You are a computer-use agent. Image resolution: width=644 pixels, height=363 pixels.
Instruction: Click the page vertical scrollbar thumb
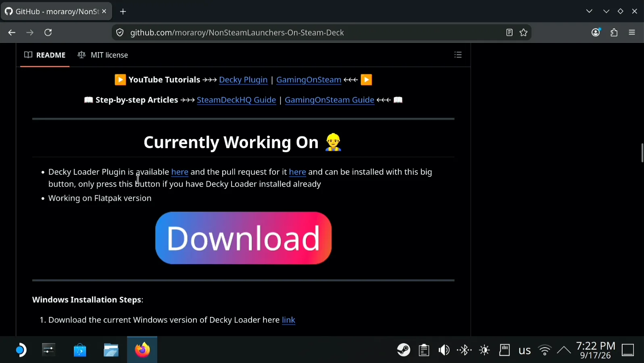click(642, 153)
